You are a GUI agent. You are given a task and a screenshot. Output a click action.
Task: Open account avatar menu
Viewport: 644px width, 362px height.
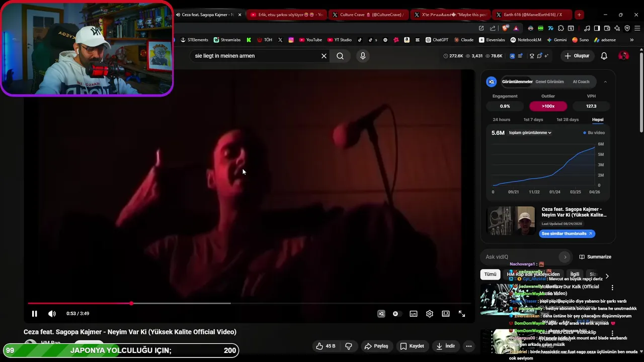tap(623, 56)
